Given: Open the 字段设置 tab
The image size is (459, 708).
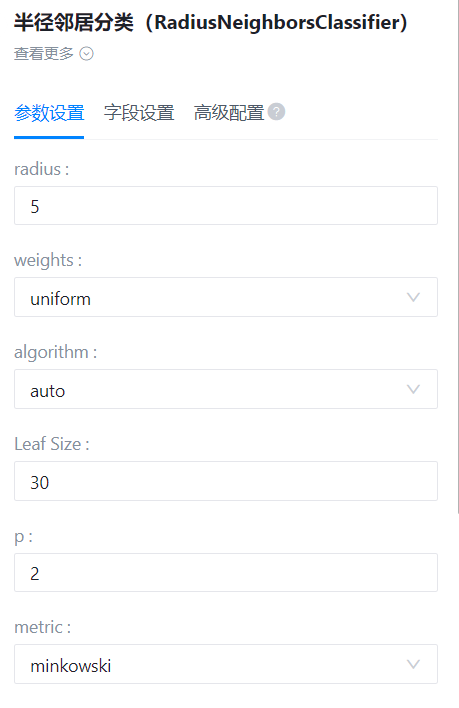Looking at the screenshot, I should point(139,112).
